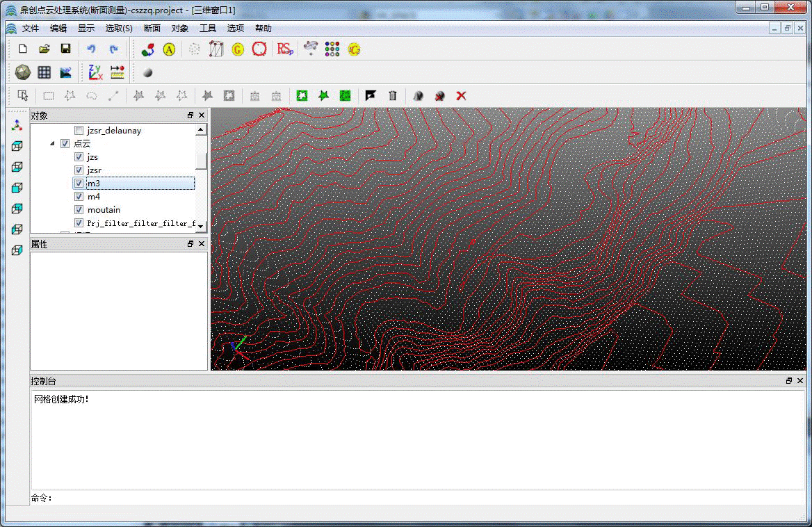Image resolution: width=812 pixels, height=527 pixels.
Task: Close the 属性 properties panel
Action: point(202,244)
